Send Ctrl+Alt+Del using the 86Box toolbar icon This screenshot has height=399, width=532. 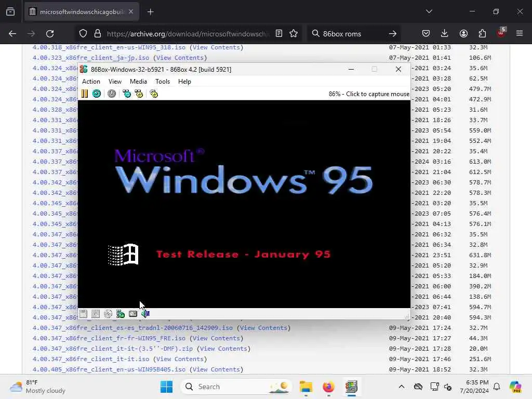point(127,94)
